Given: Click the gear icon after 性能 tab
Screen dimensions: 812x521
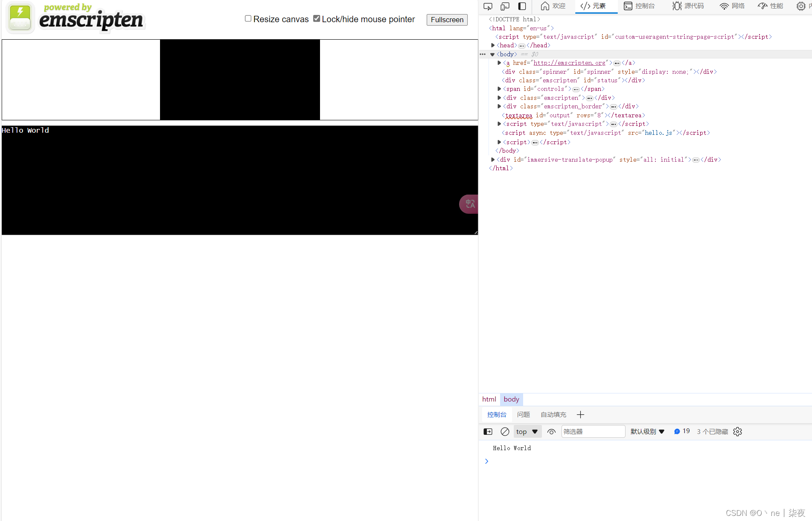Looking at the screenshot, I should (x=801, y=6).
